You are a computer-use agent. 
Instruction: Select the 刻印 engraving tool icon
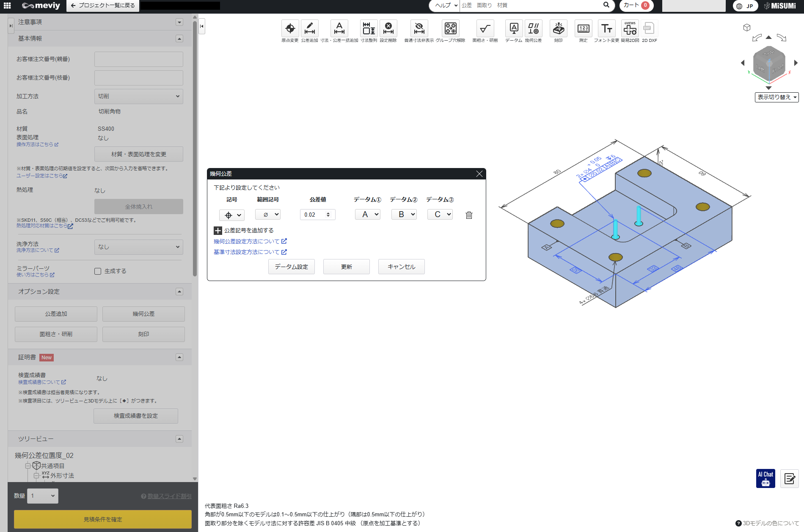(558, 29)
